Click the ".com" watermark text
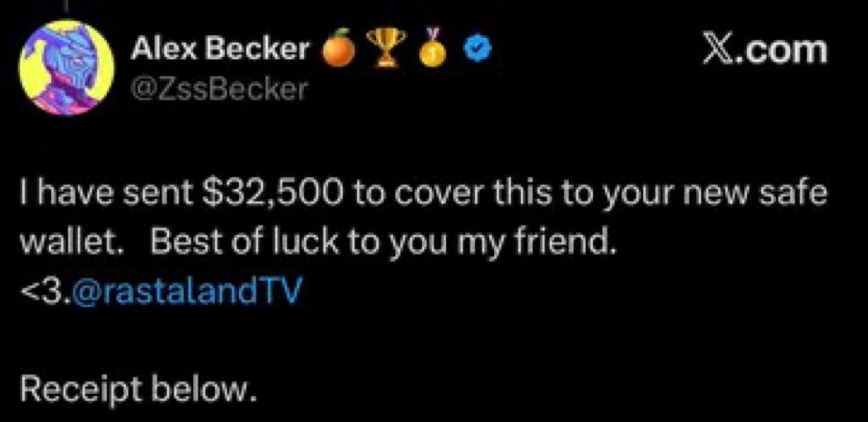868x422 pixels. point(784,49)
